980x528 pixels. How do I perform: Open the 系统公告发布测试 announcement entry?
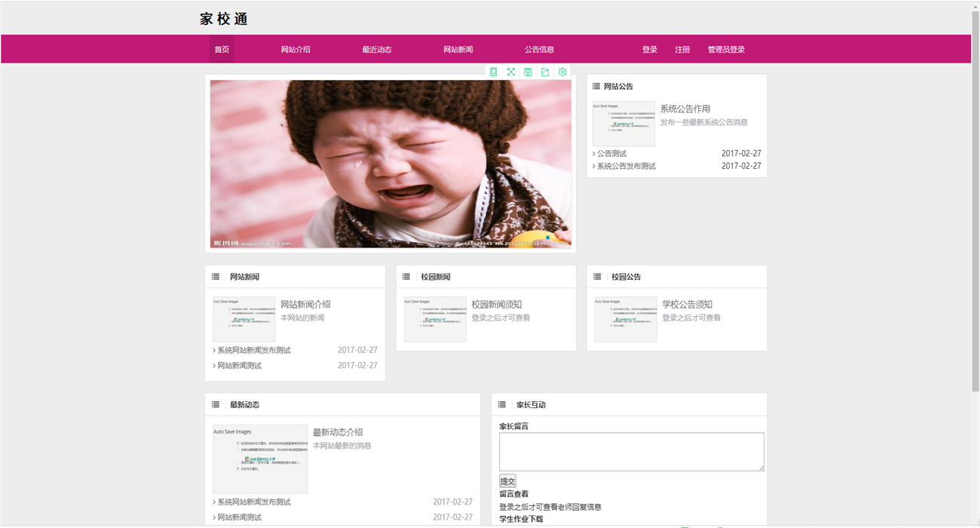pos(626,166)
